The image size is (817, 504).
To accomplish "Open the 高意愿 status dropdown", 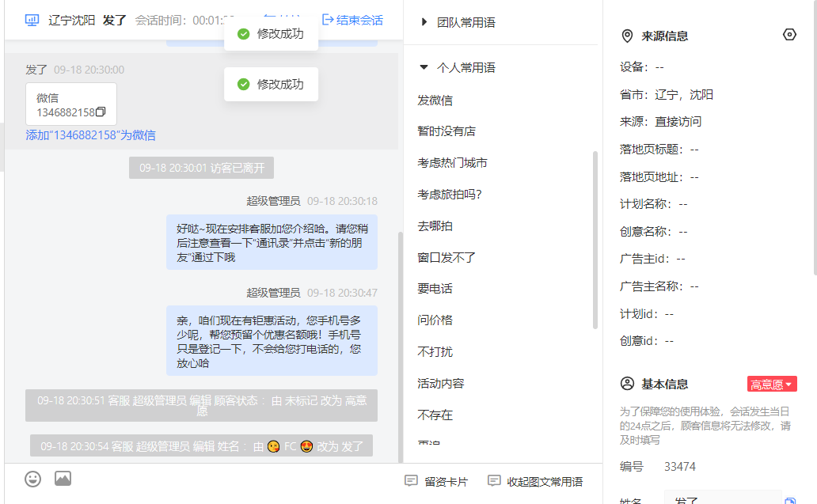I will click(772, 385).
